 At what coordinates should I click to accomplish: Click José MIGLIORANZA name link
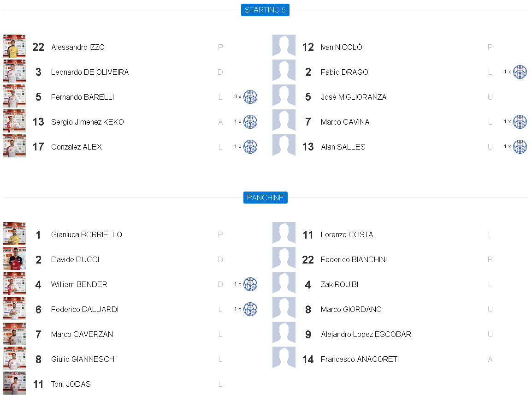pos(354,97)
